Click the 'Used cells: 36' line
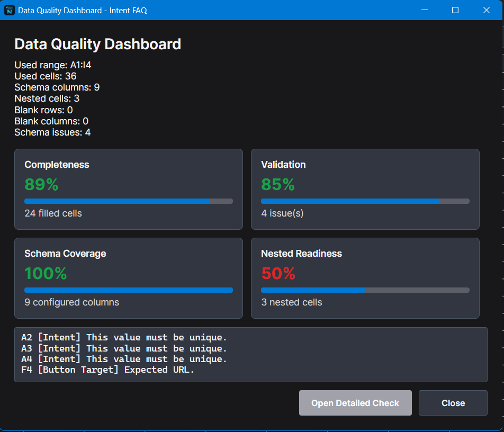 [46, 76]
